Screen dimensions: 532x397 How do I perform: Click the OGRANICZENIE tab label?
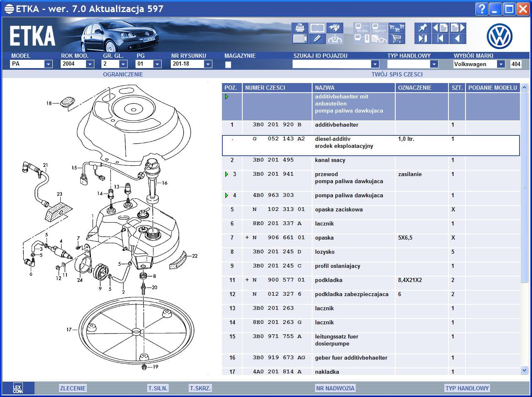coord(123,74)
